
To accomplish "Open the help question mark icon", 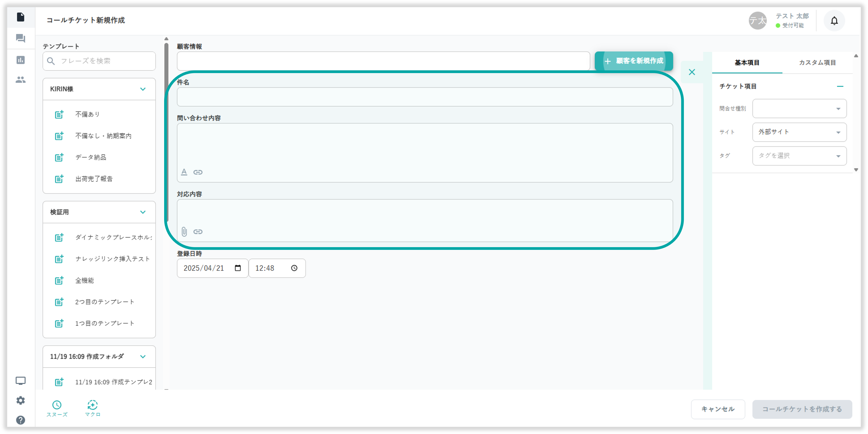I will coord(21,420).
